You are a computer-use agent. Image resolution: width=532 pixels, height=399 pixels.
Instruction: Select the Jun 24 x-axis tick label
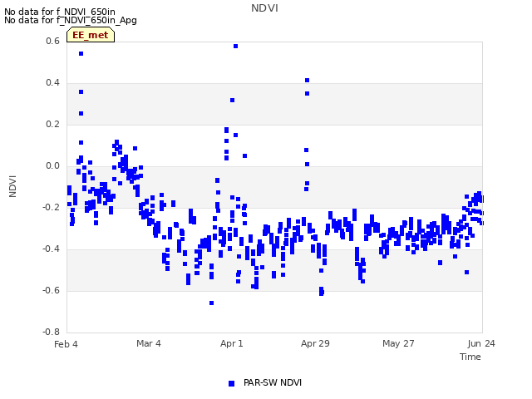pos(481,343)
